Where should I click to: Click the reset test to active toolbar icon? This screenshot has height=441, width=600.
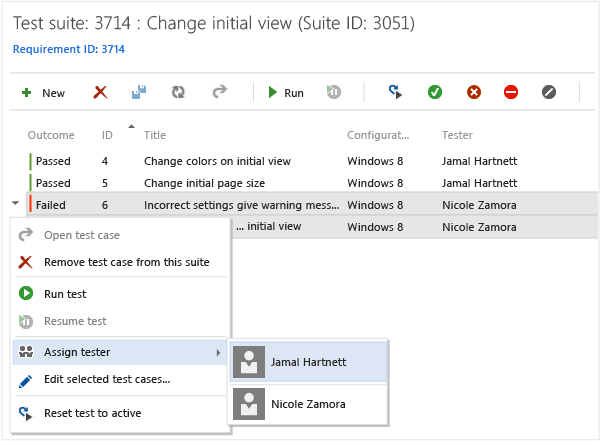(x=396, y=92)
